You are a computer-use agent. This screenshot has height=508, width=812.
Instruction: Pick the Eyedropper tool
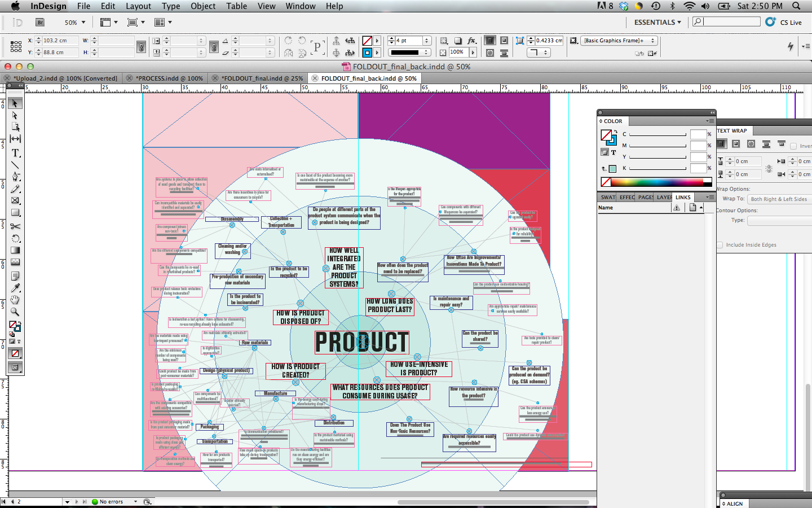[x=15, y=288]
